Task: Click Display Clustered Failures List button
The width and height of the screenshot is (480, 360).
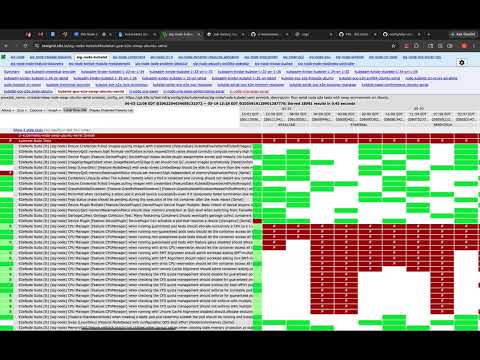Action: point(111,110)
